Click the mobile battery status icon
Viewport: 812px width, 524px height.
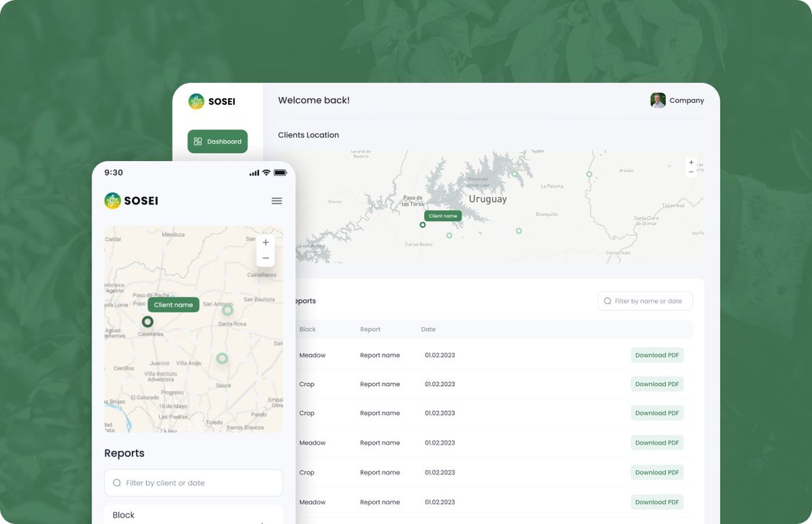tap(280, 173)
